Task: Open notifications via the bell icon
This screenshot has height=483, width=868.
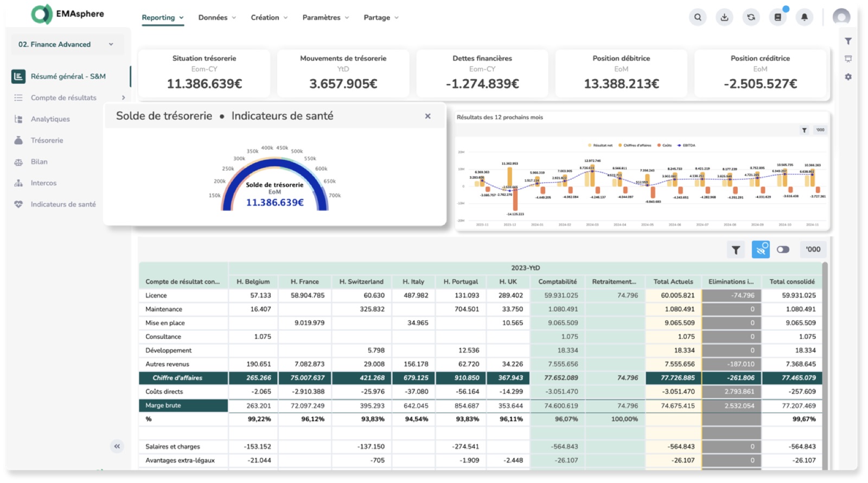Action: 805,17
